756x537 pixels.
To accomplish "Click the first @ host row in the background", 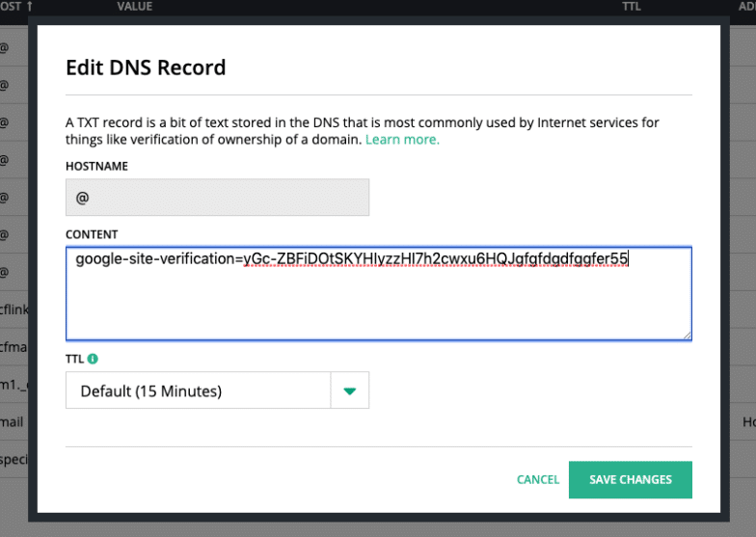I will (5, 47).
